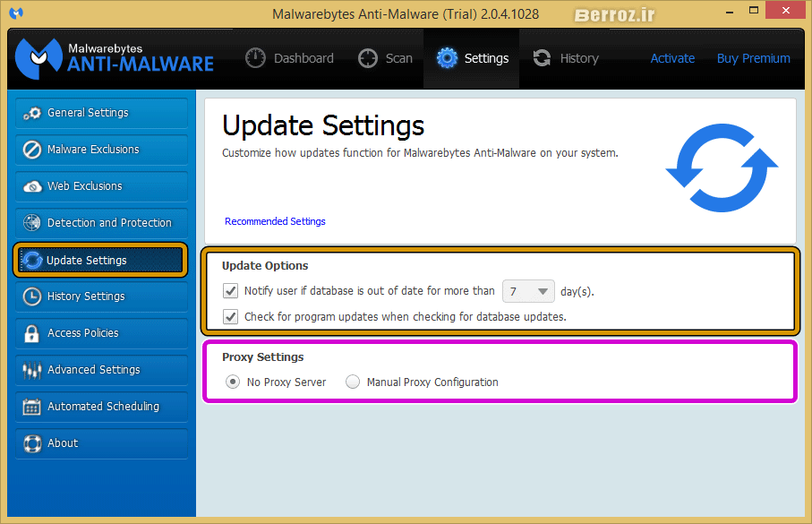
Task: Select Manual Proxy Configuration radio button
Action: [x=353, y=382]
